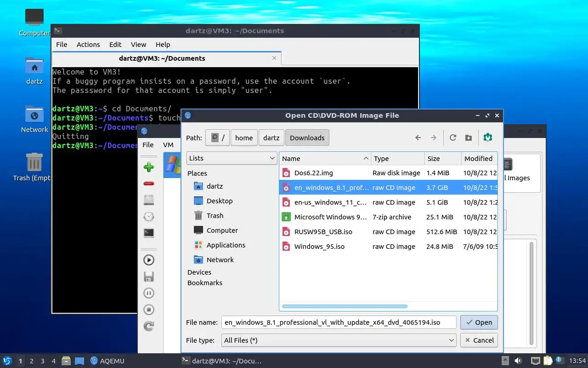Image resolution: width=588 pixels, height=368 pixels.
Task: Click the AQEMU taskbar entry
Action: [107, 361]
